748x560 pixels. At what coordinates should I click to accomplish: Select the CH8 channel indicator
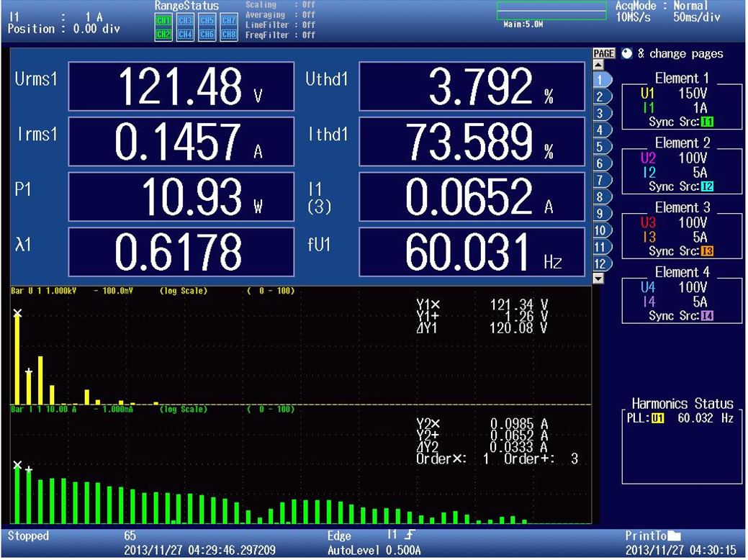pos(229,34)
